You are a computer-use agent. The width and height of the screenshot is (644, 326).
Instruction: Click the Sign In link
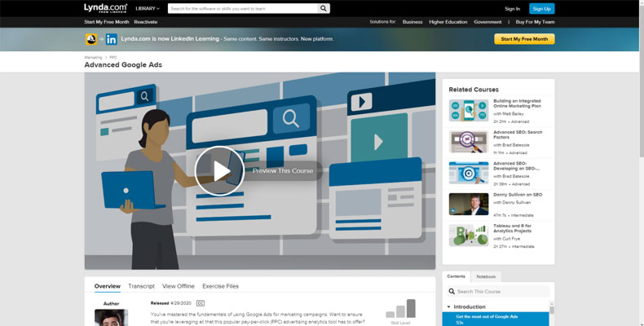[x=512, y=9]
